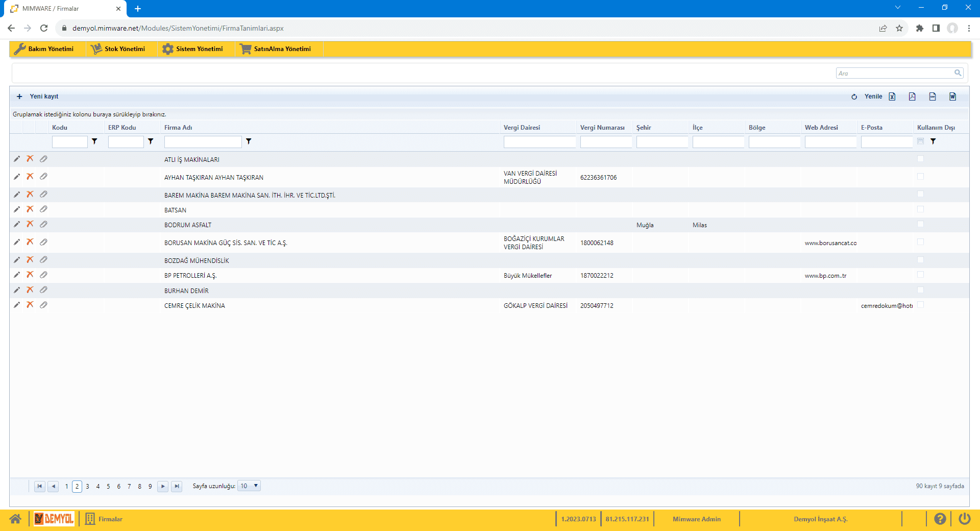Go to the home page icon
Image resolution: width=980 pixels, height=531 pixels.
pos(15,519)
